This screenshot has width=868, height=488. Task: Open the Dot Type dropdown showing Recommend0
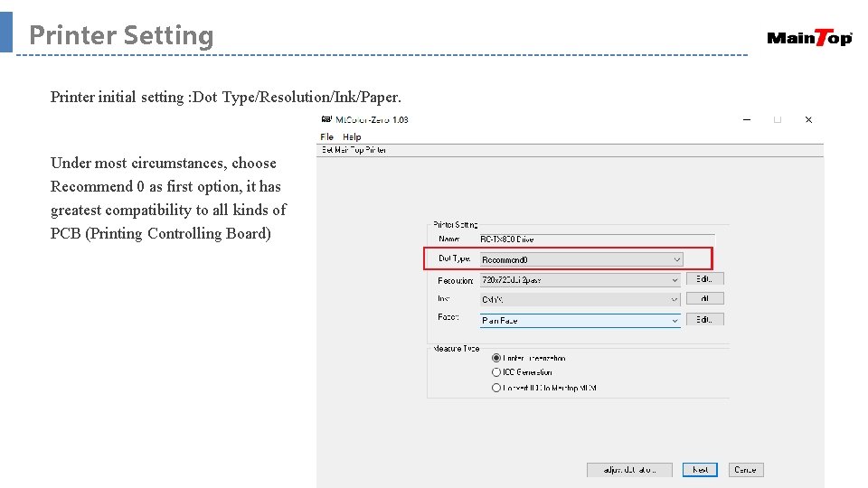point(581,259)
